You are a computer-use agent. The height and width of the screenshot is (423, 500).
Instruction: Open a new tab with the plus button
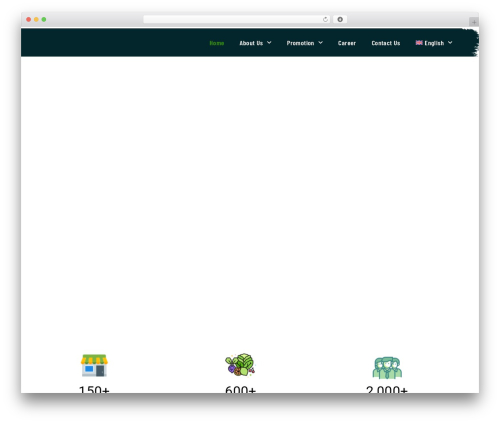[474, 22]
